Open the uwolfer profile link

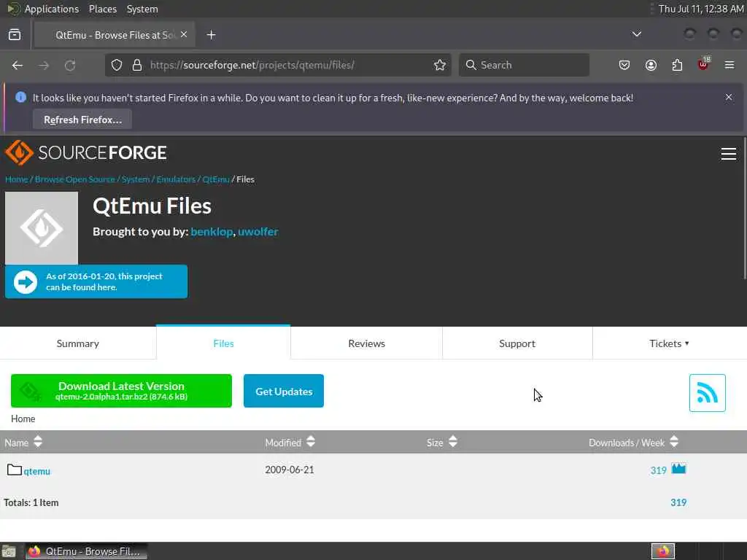tap(258, 231)
